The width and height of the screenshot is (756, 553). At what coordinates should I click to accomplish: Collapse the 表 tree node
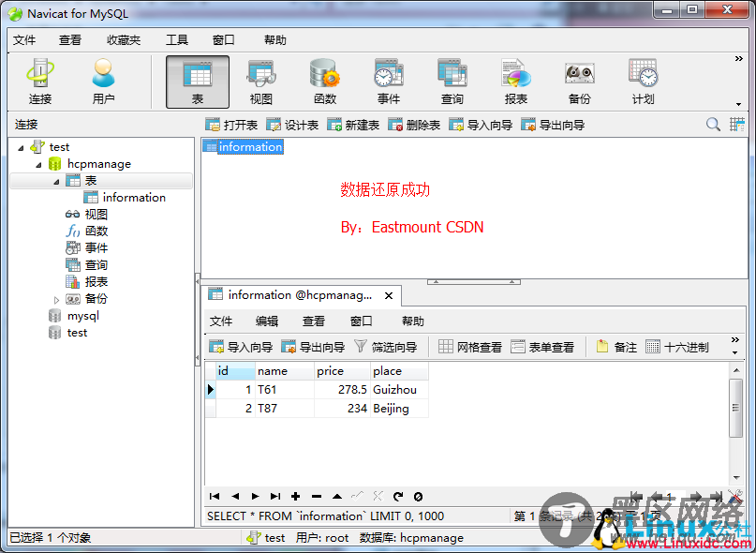pos(56,182)
